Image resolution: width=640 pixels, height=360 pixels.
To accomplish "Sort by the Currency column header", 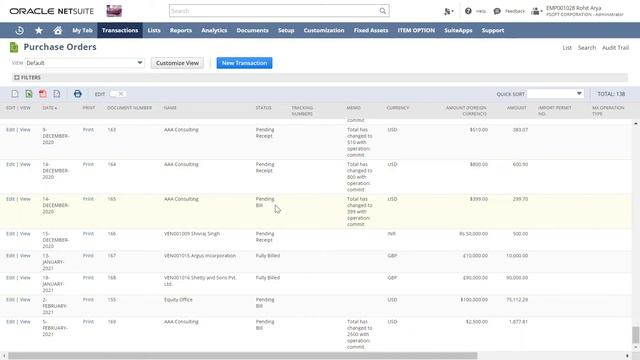I will [398, 108].
